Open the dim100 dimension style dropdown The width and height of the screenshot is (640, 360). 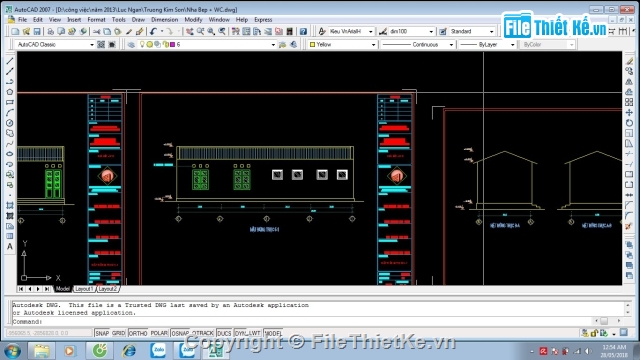(x=411, y=31)
